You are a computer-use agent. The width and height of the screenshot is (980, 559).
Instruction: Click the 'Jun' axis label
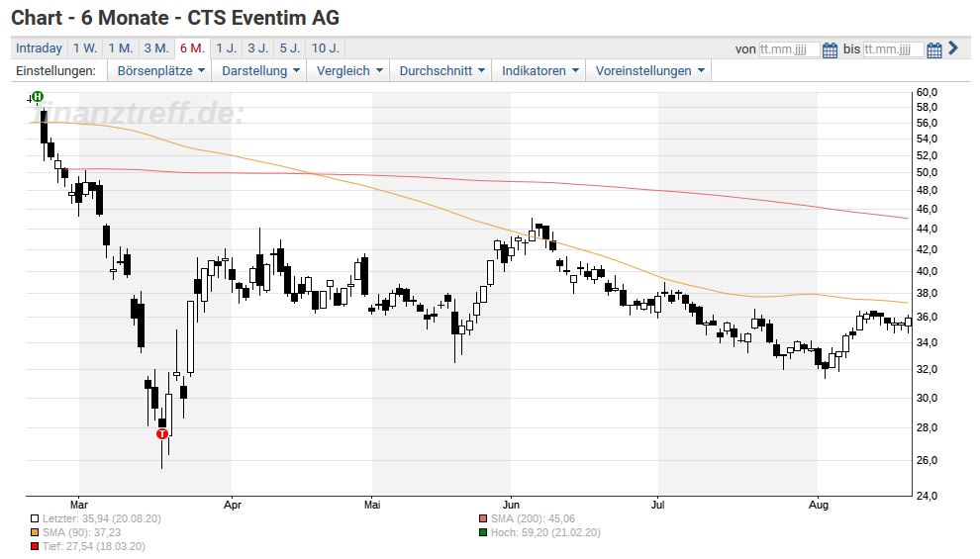511,505
